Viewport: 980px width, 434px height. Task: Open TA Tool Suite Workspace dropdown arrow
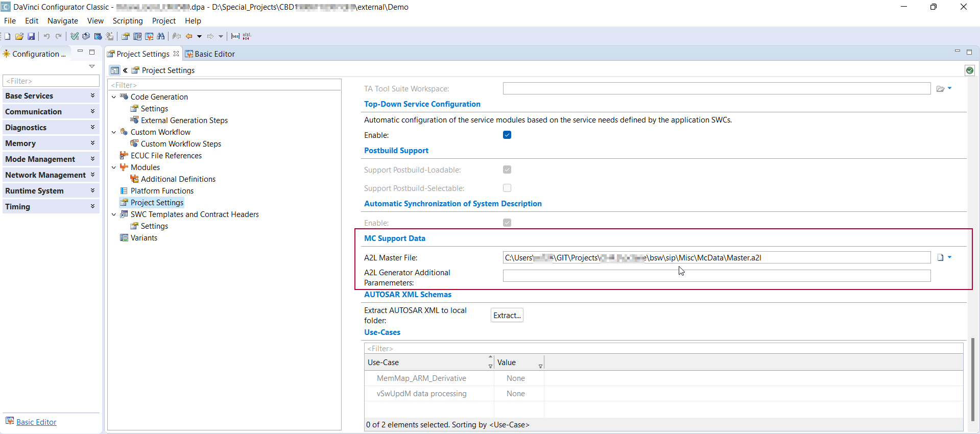[950, 88]
